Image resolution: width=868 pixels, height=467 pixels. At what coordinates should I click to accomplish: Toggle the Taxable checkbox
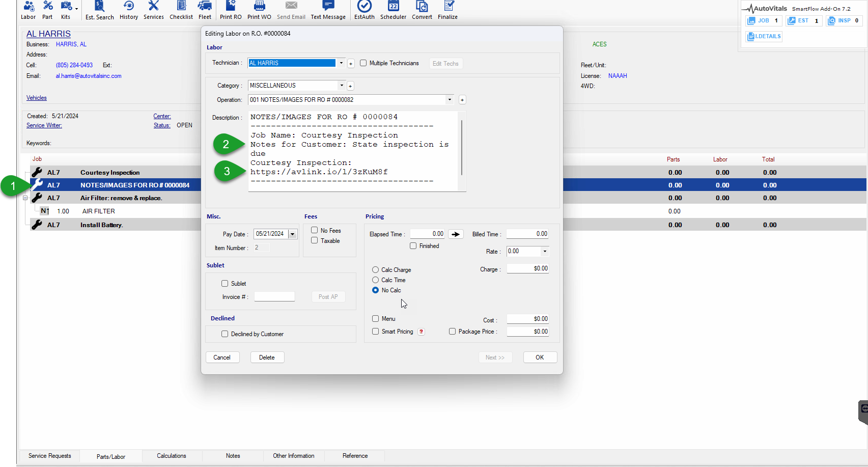click(315, 240)
